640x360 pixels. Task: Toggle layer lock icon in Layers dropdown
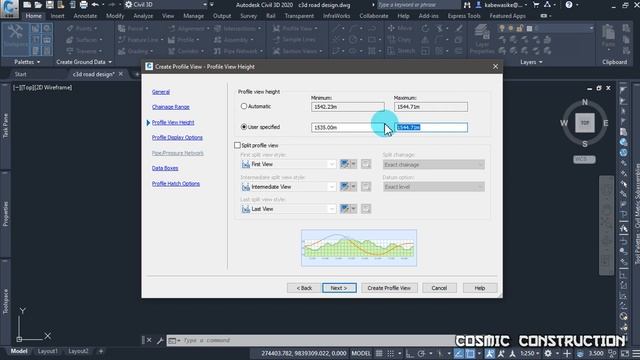(x=520, y=28)
